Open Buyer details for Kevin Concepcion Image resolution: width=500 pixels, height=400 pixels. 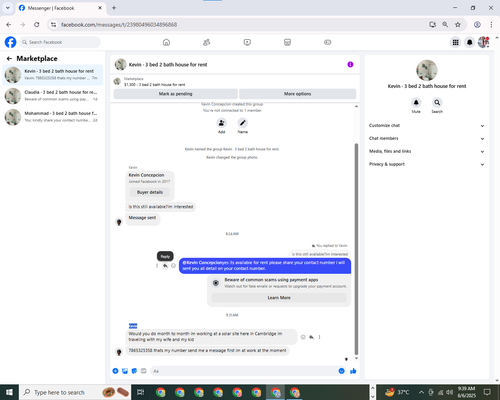click(150, 192)
